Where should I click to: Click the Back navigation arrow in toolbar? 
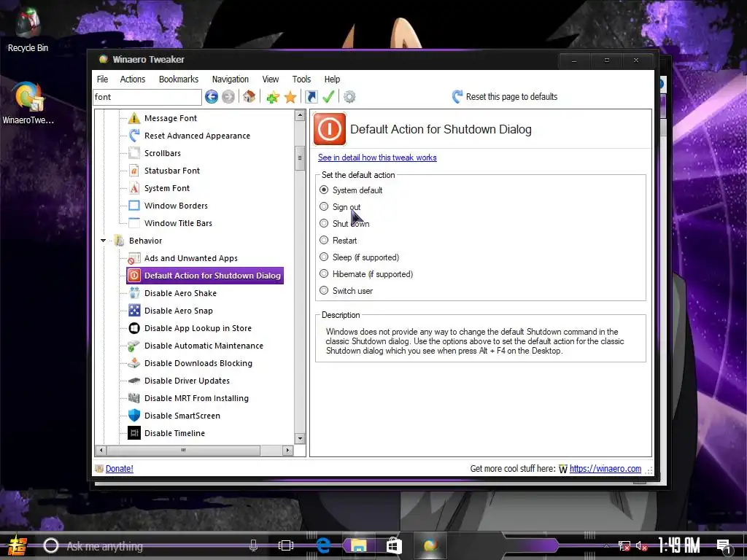click(x=212, y=97)
